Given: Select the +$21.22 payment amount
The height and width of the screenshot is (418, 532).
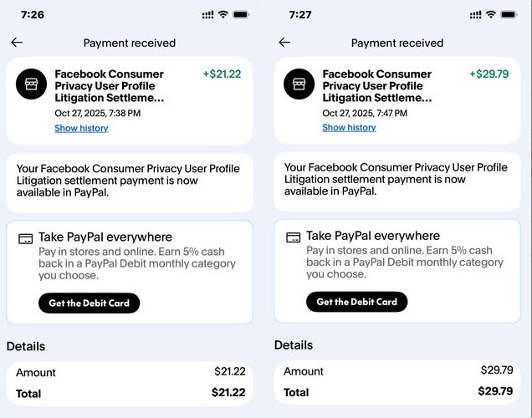Looking at the screenshot, I should (222, 74).
